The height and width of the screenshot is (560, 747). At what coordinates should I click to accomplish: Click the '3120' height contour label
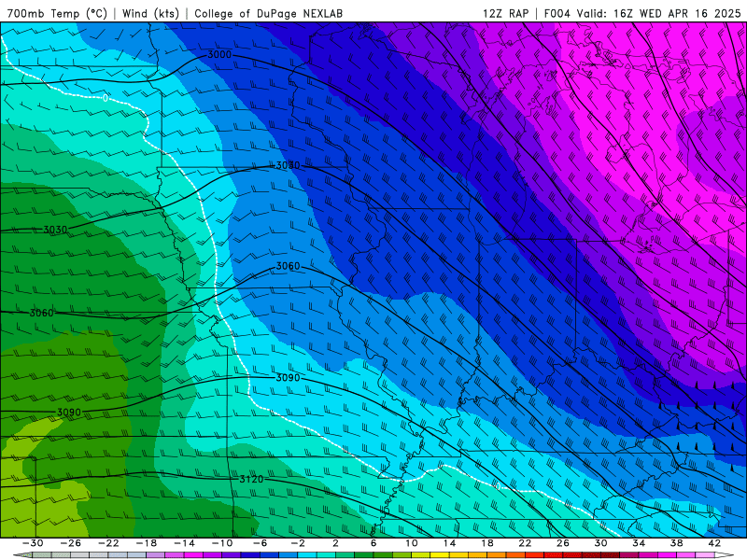click(251, 479)
